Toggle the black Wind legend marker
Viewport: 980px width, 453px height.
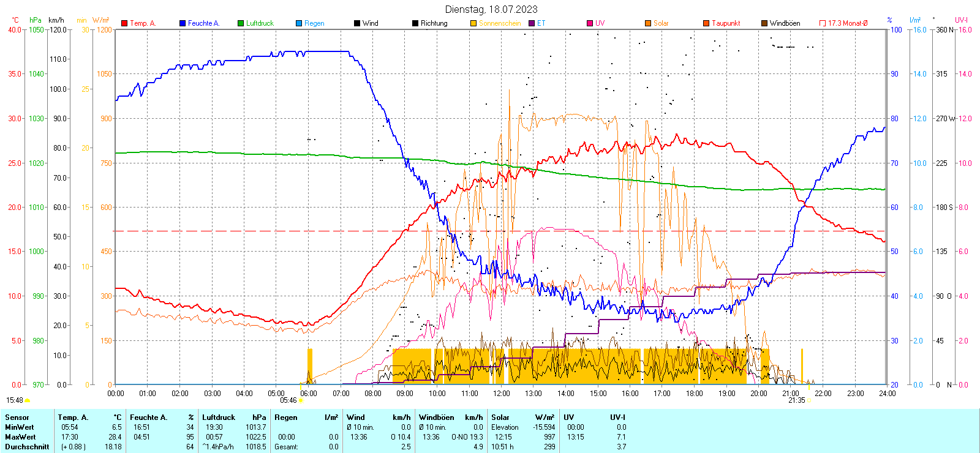tap(357, 23)
